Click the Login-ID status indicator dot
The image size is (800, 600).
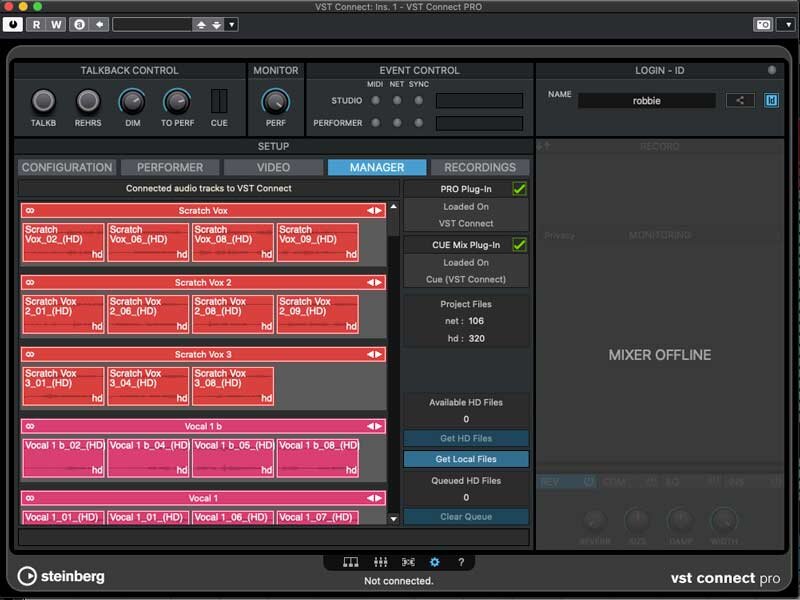771,70
